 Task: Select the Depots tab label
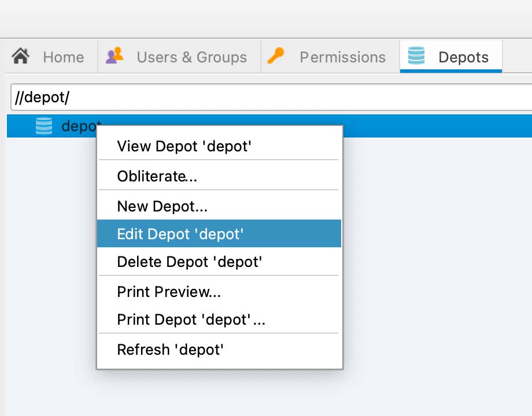[x=463, y=57]
